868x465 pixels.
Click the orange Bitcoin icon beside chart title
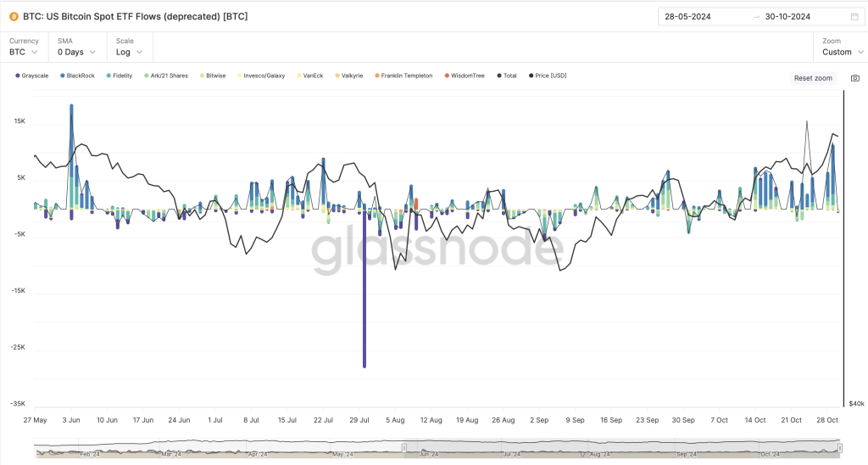tap(14, 17)
